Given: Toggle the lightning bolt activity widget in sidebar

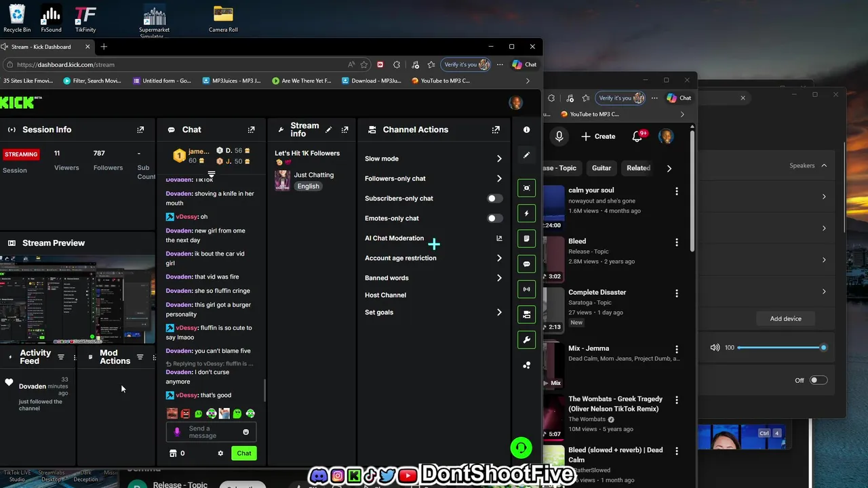Looking at the screenshot, I should pyautogui.click(x=526, y=213).
